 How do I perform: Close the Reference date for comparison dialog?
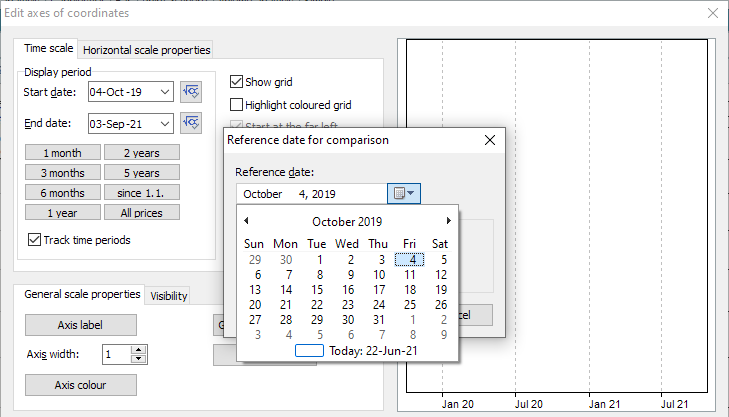[490, 141]
